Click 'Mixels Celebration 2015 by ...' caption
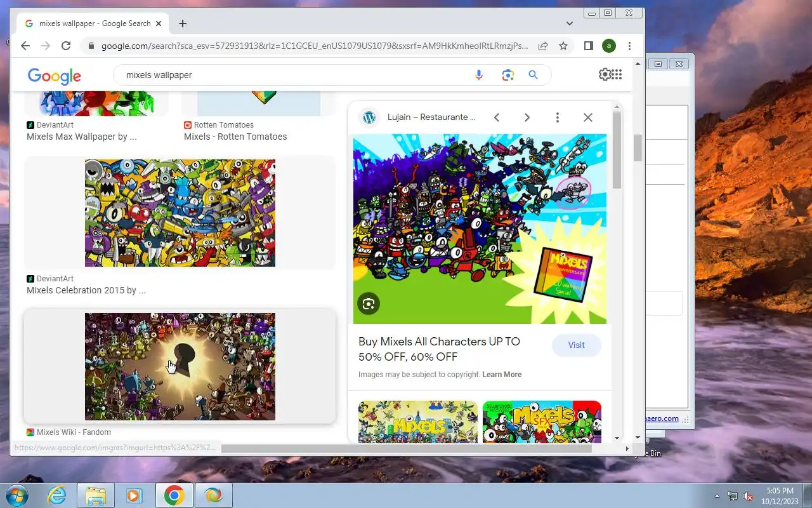Viewport: 812px width, 508px height. pos(86,290)
